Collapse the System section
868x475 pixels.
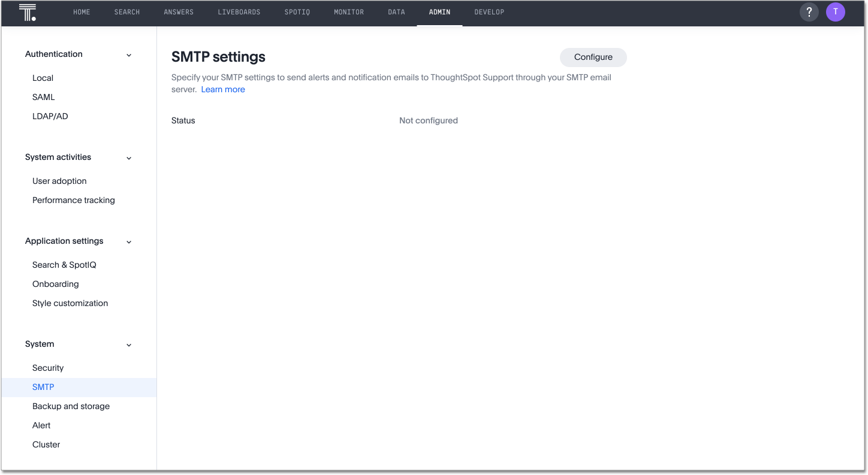pos(128,344)
